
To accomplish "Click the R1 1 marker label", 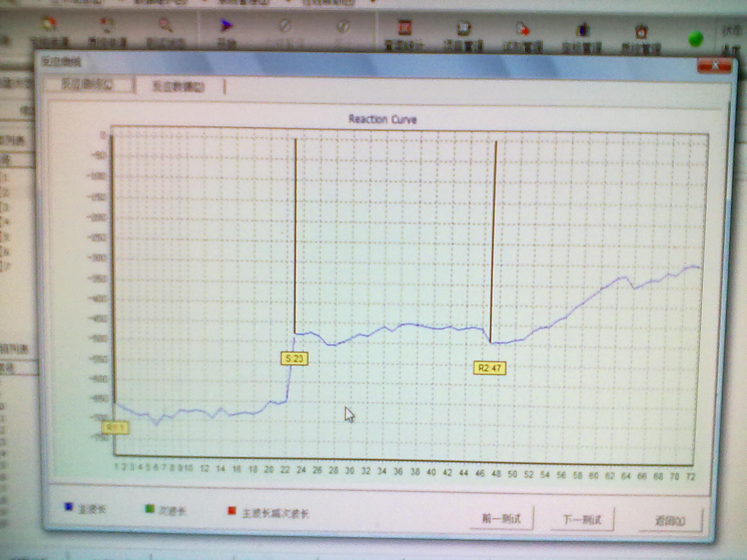I will pos(115,427).
